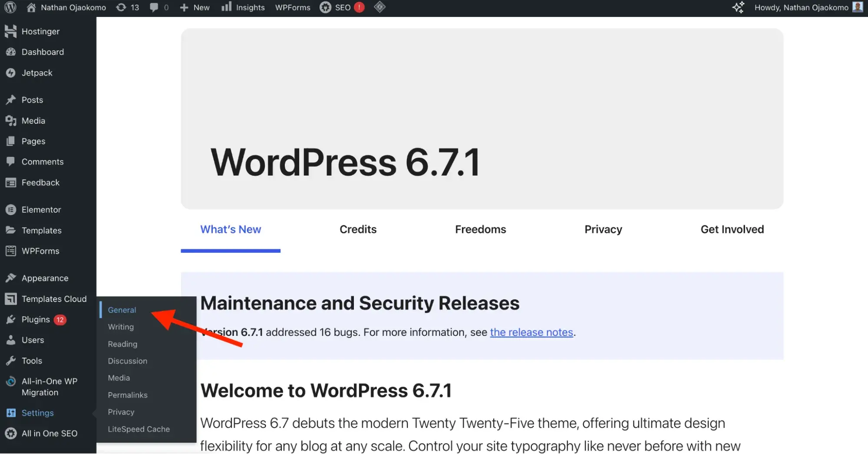Select Writing in the Settings submenu
The height and width of the screenshot is (454, 868).
[121, 327]
